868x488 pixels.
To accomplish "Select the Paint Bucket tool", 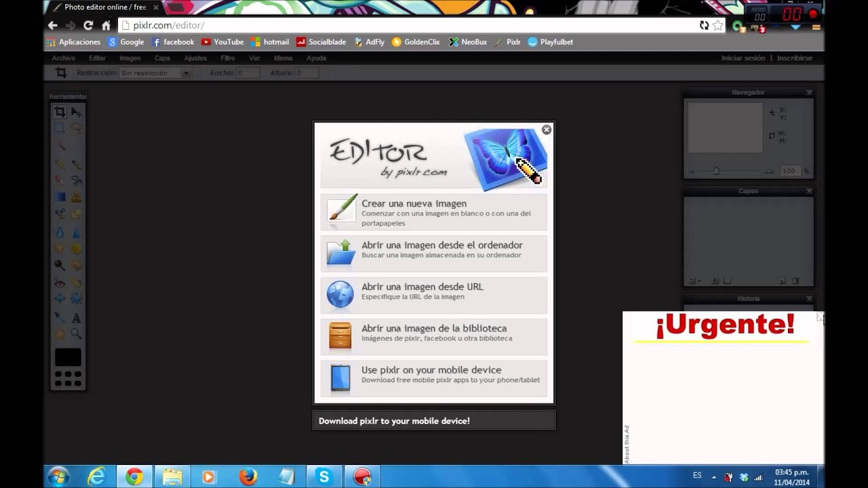I will pos(76,180).
